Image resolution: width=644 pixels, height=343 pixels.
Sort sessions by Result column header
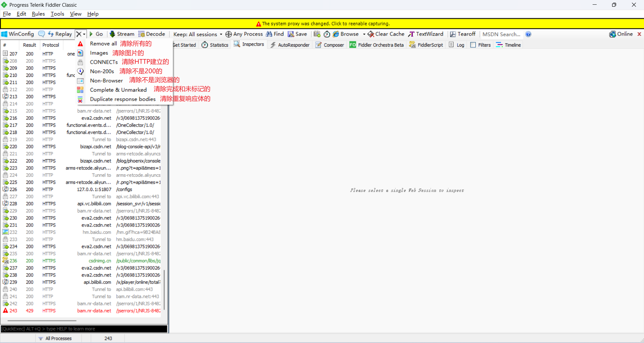[30, 45]
